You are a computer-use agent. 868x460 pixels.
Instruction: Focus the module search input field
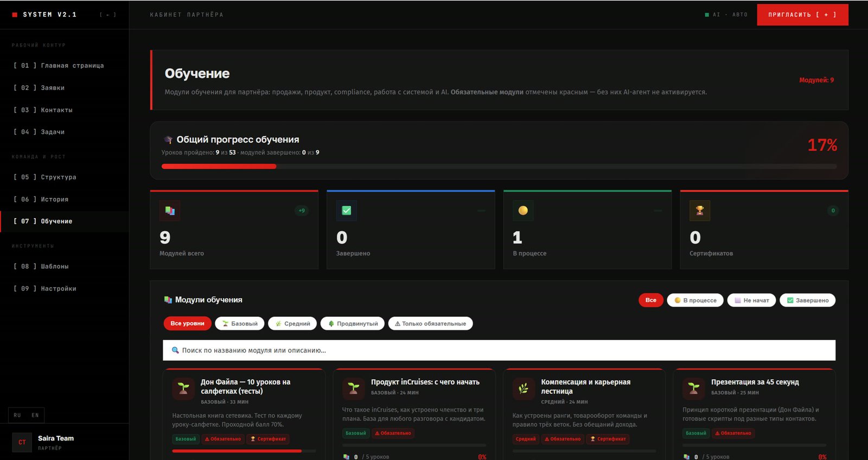coord(499,350)
